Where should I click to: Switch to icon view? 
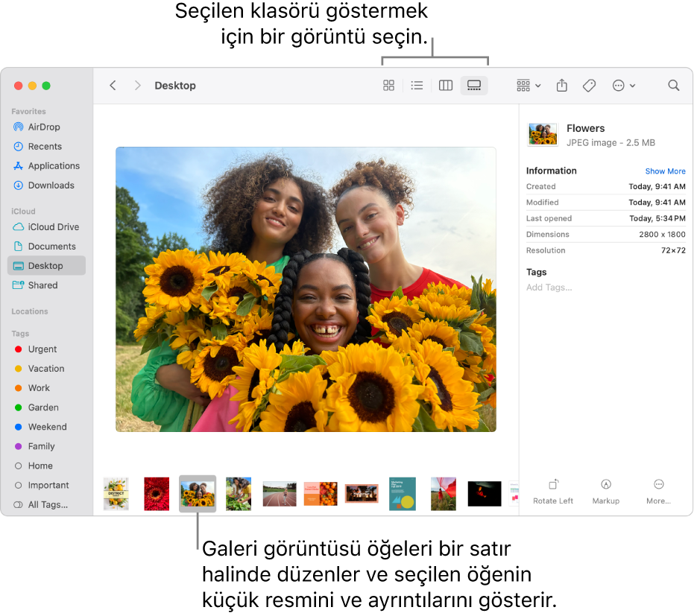[x=388, y=86]
